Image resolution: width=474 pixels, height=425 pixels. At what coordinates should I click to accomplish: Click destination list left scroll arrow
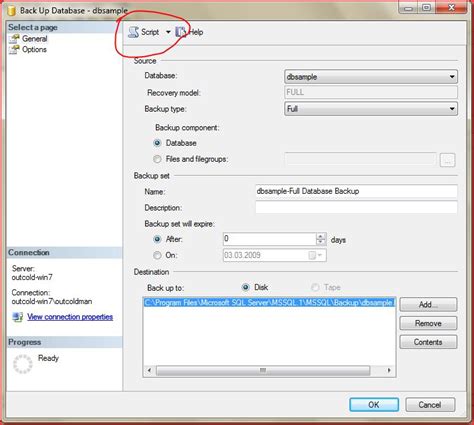pos(149,370)
